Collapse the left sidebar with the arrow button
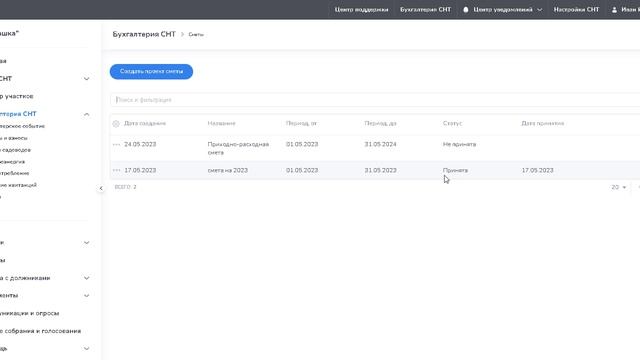The width and height of the screenshot is (640, 360). (x=101, y=188)
